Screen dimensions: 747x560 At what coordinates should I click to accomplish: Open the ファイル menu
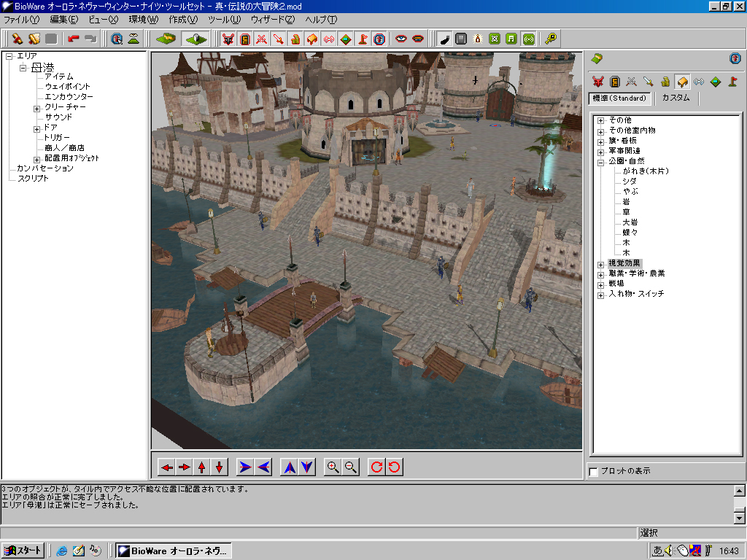21,20
